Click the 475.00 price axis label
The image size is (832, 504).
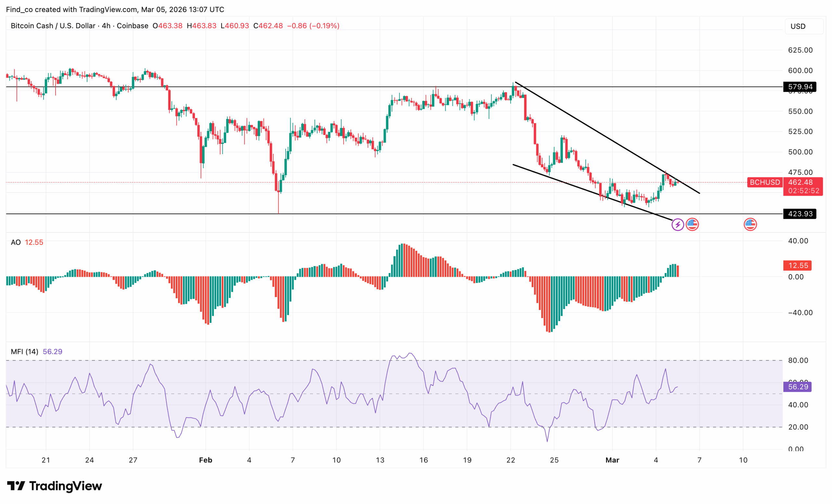point(800,173)
